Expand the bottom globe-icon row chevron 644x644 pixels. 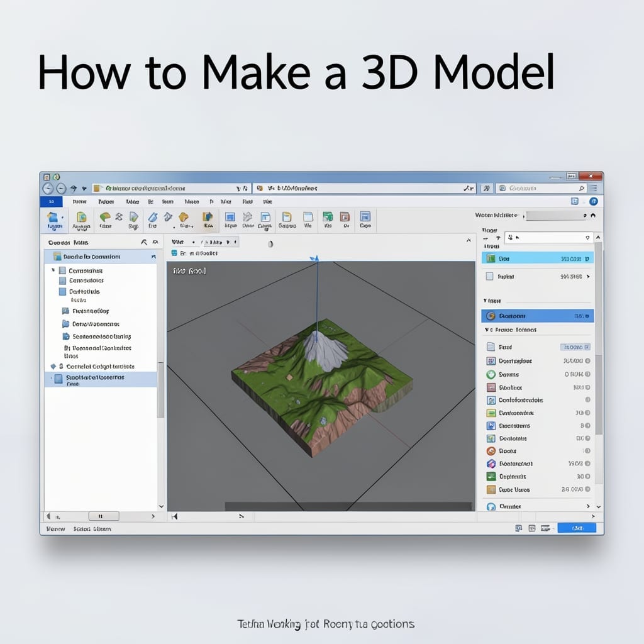(588, 506)
